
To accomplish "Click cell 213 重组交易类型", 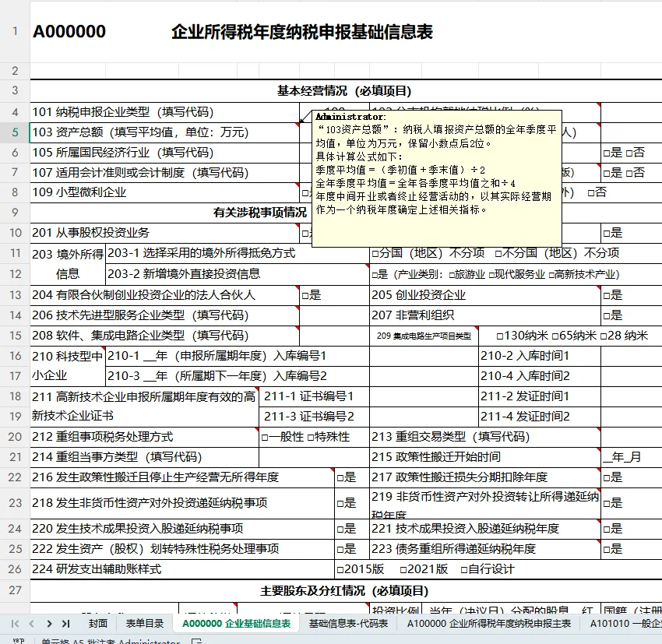I will pyautogui.click(x=485, y=437).
